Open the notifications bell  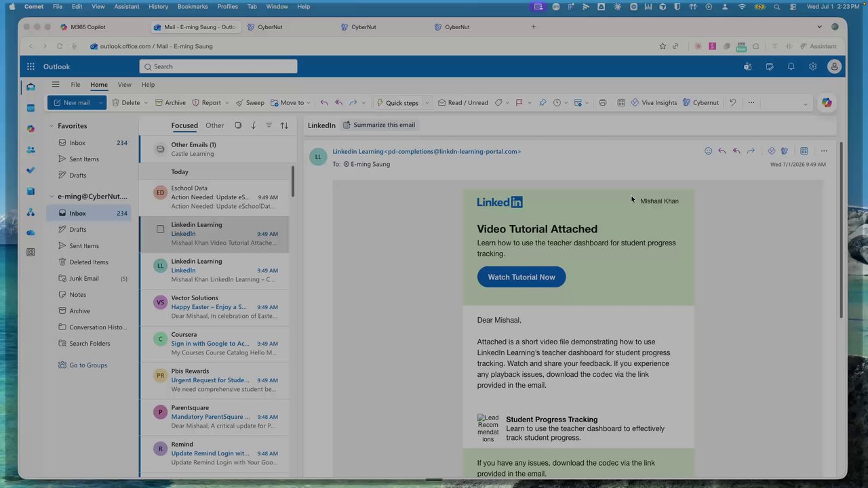coord(791,66)
